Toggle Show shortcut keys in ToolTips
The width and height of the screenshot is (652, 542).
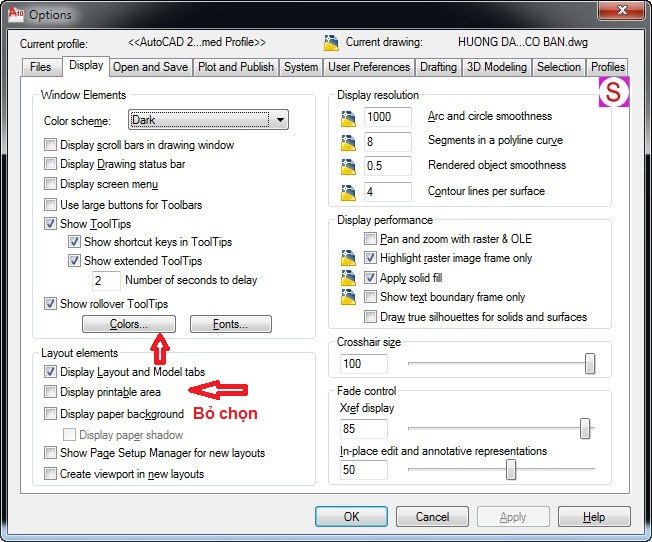tap(74, 241)
